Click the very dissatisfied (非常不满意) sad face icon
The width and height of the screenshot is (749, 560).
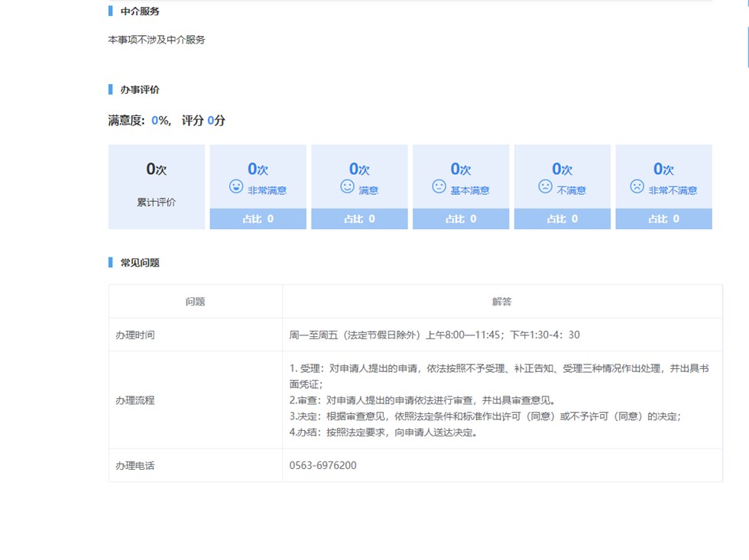point(637,186)
